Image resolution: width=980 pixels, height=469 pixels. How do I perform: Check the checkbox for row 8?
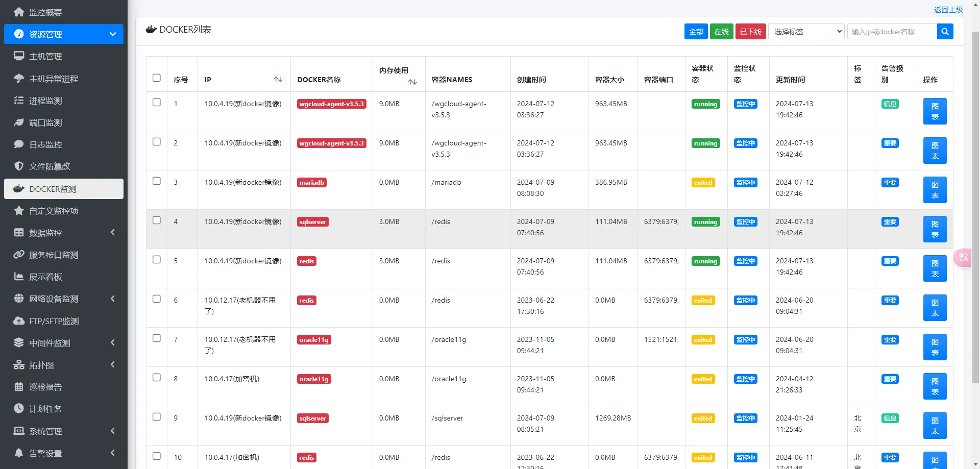tap(157, 377)
